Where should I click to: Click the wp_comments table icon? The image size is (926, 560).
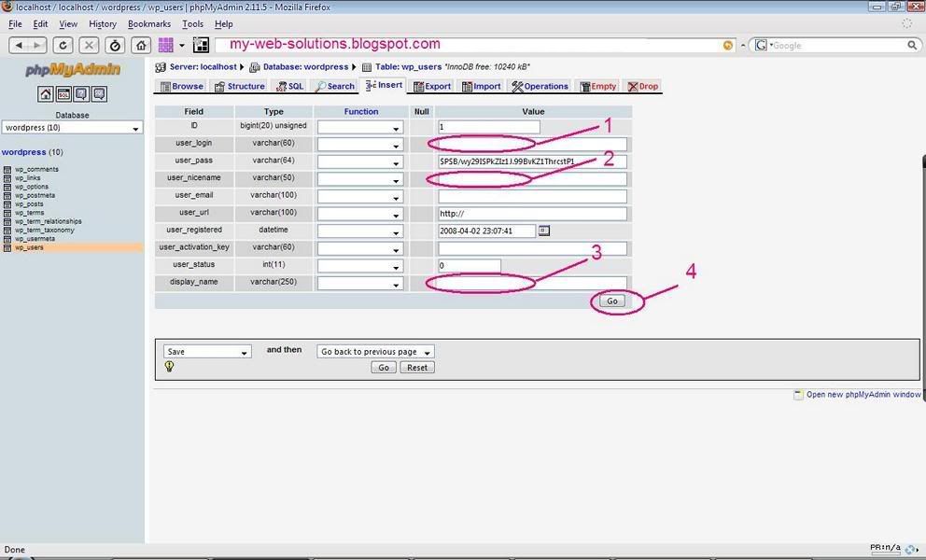coord(7,170)
